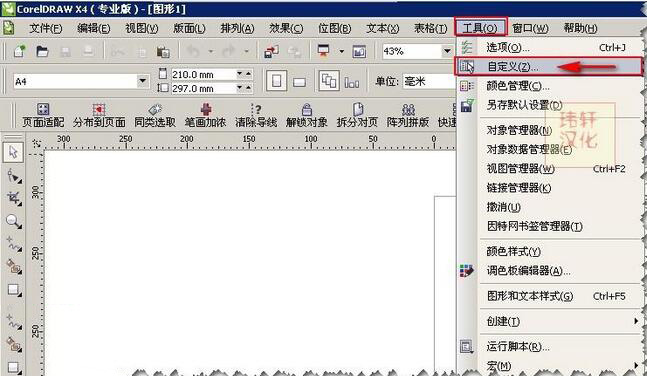647x376 pixels.
Task: Select the Pick arrow tool
Action: pyautogui.click(x=13, y=152)
